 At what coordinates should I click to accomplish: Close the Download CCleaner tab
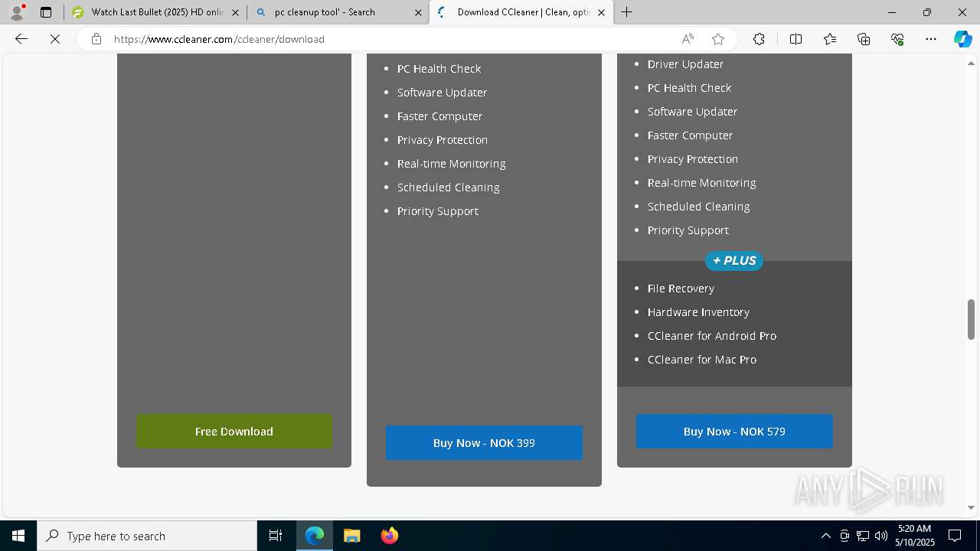601,12
